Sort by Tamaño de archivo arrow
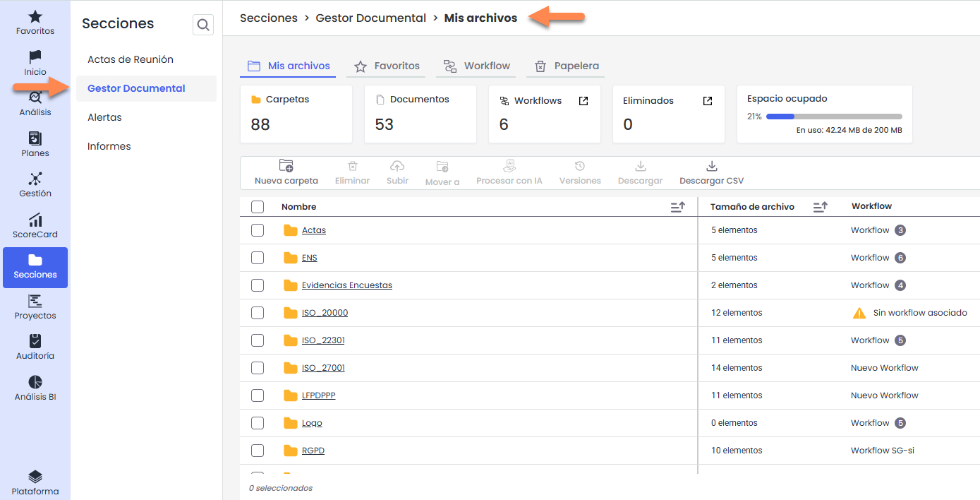Screen dimensions: 980x500 pos(820,207)
